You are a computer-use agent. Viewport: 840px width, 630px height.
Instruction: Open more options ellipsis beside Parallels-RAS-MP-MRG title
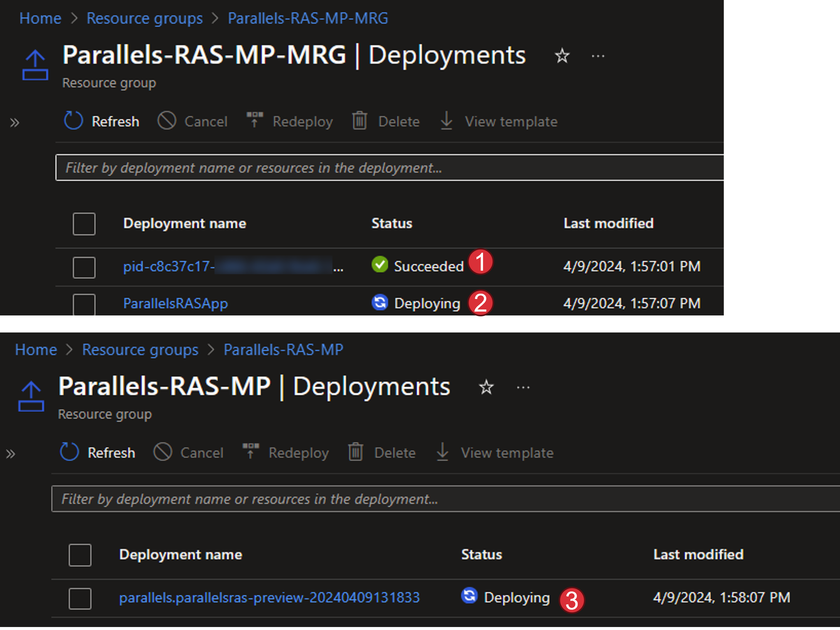pyautogui.click(x=598, y=56)
